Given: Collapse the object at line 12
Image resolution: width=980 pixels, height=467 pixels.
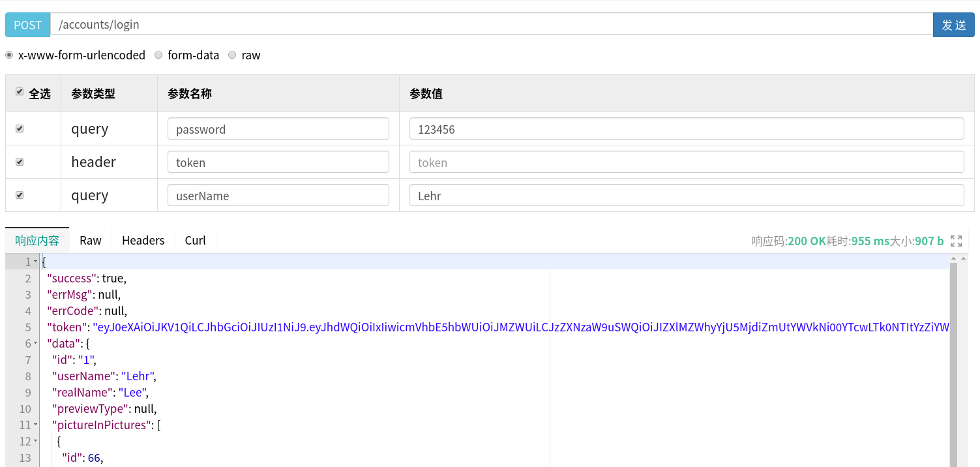Looking at the screenshot, I should tap(35, 441).
